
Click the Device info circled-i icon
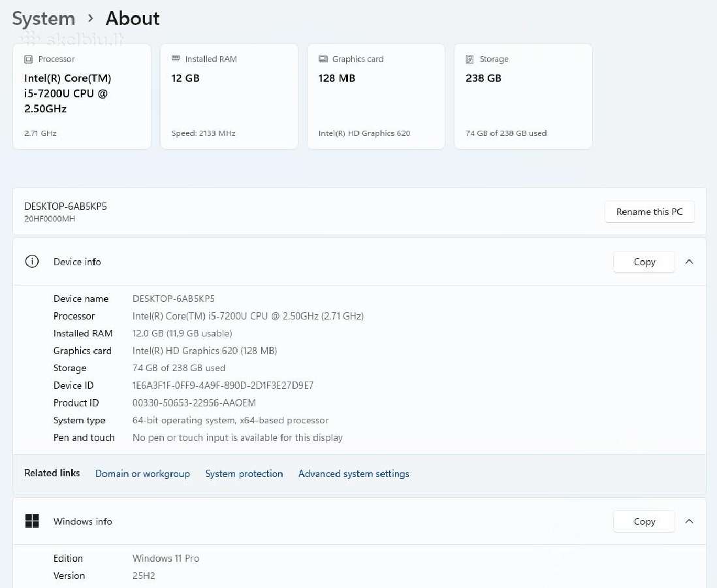(x=32, y=261)
